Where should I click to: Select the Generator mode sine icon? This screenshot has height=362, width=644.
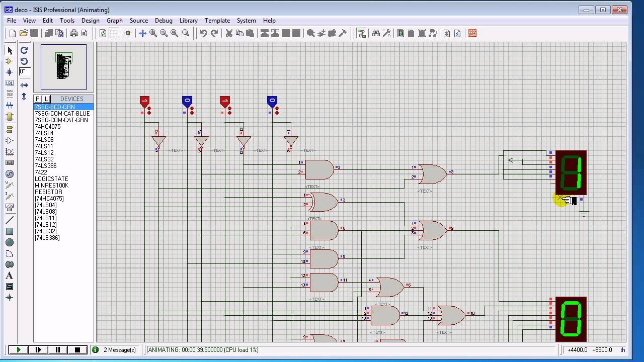(x=10, y=174)
